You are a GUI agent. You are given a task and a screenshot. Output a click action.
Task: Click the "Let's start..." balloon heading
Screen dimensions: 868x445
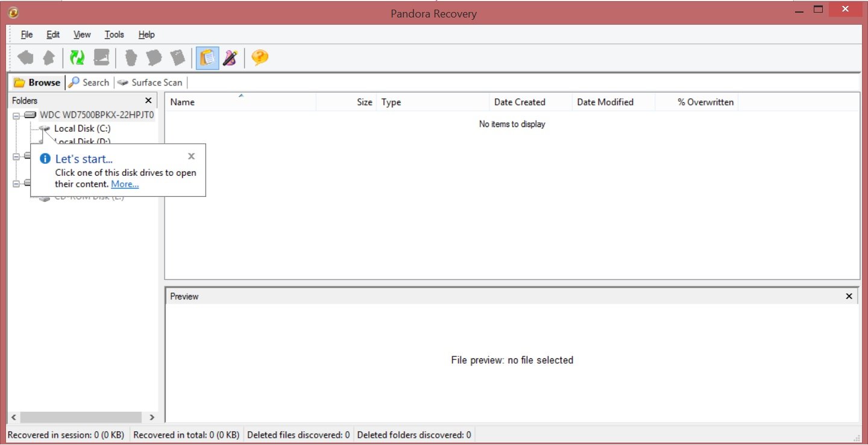[84, 159]
